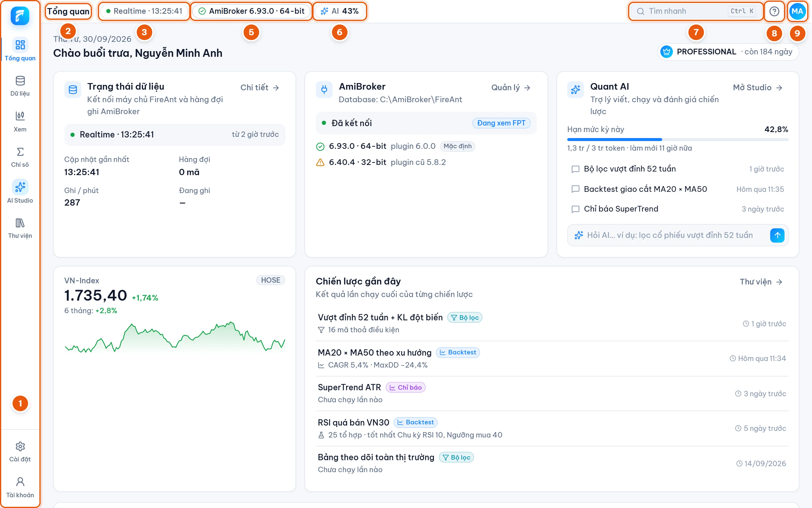
Task: Click the AI 43% usage chip
Action: (x=339, y=11)
